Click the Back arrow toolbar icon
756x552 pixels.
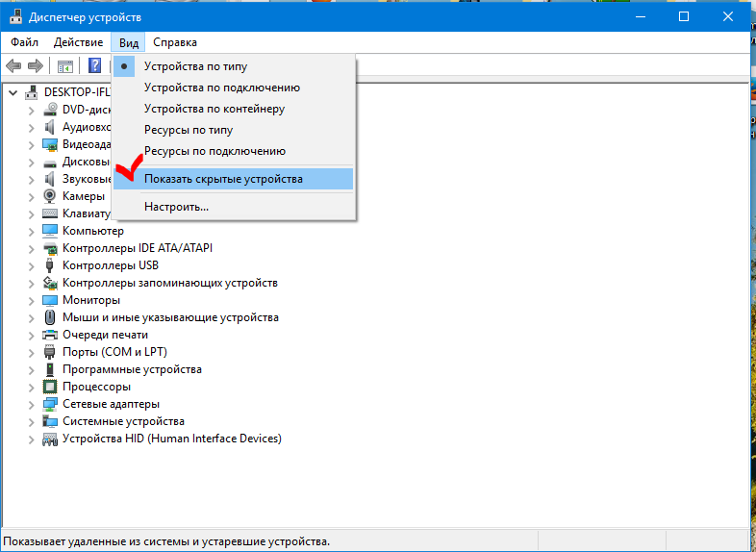tap(13, 65)
